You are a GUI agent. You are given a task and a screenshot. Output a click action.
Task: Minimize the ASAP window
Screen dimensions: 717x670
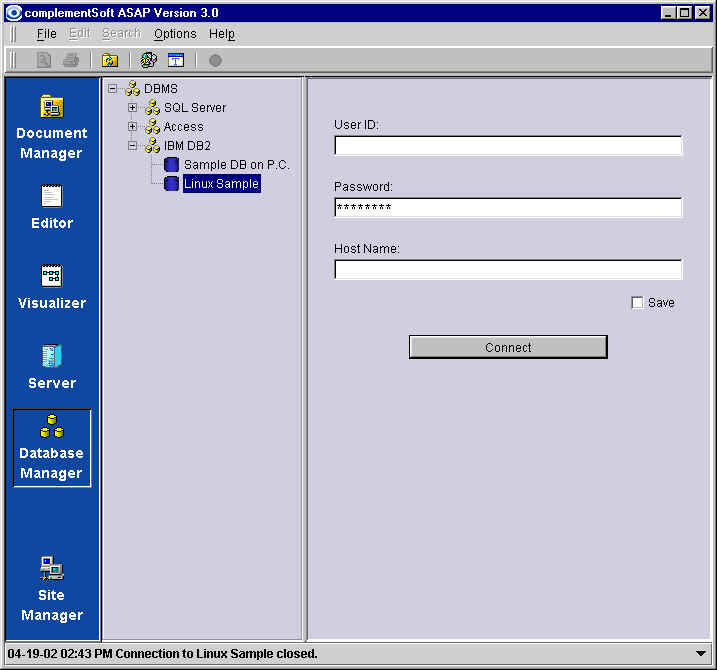point(668,12)
